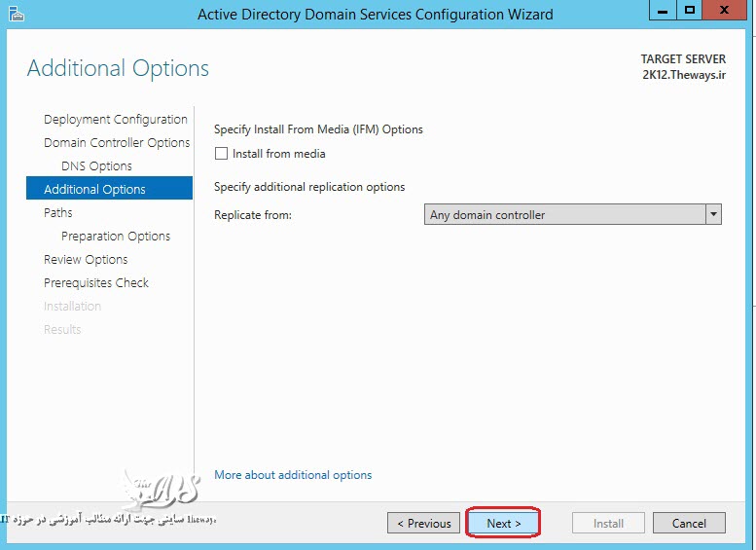The image size is (756, 550).
Task: Go to Review Options step
Action: [86, 260]
